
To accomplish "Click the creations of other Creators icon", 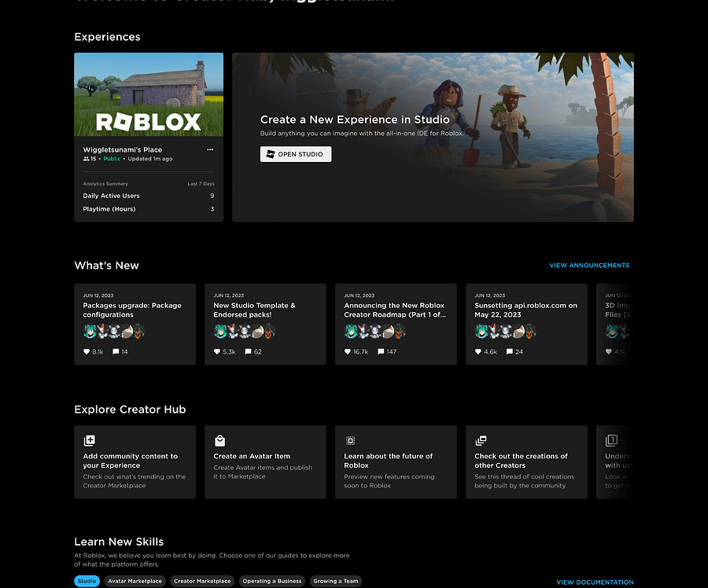I will (481, 440).
